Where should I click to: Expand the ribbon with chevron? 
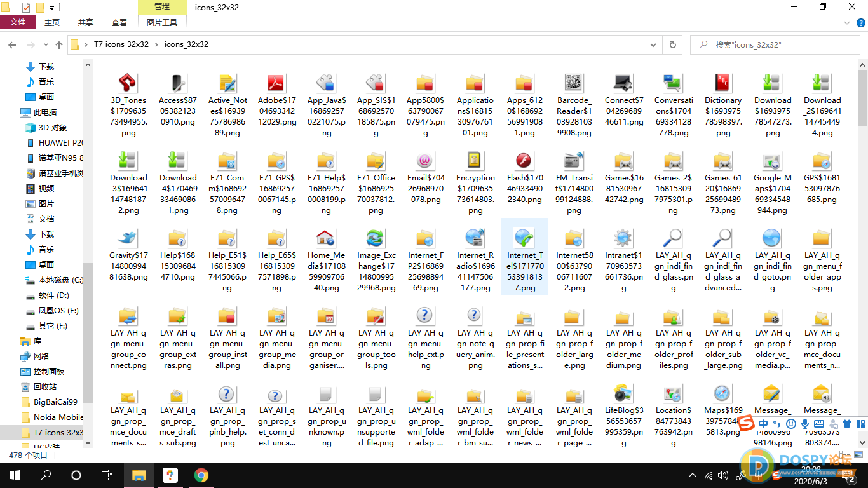847,22
